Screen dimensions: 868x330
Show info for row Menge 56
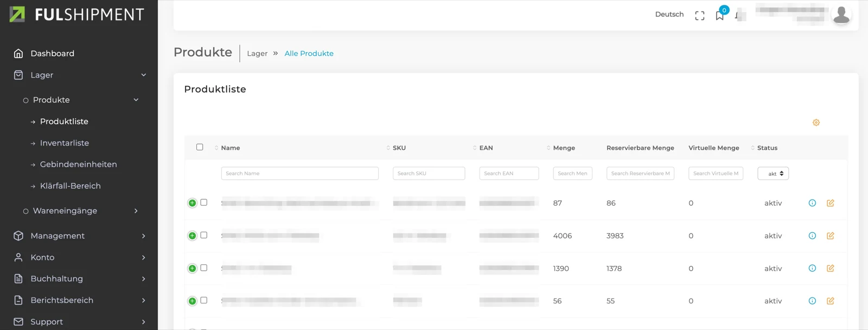coord(812,301)
